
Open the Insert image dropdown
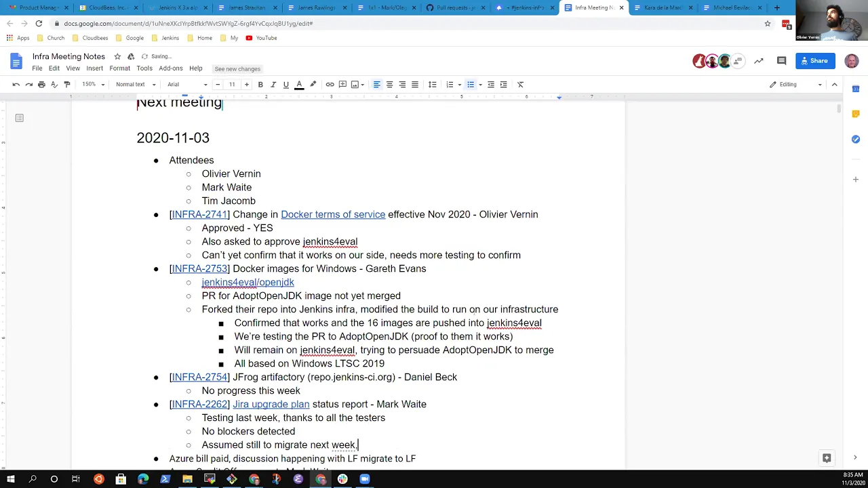(357, 85)
